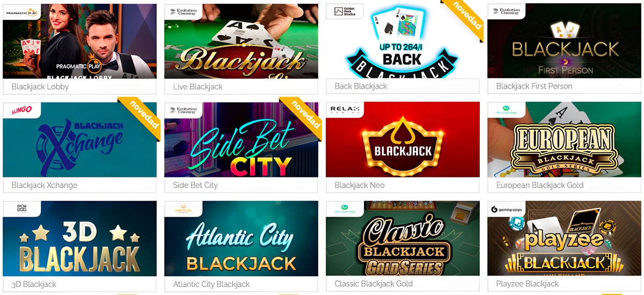Viewport: 644px width, 295px height.
Task: Open the Live Blackjack game image
Action: click(x=241, y=41)
